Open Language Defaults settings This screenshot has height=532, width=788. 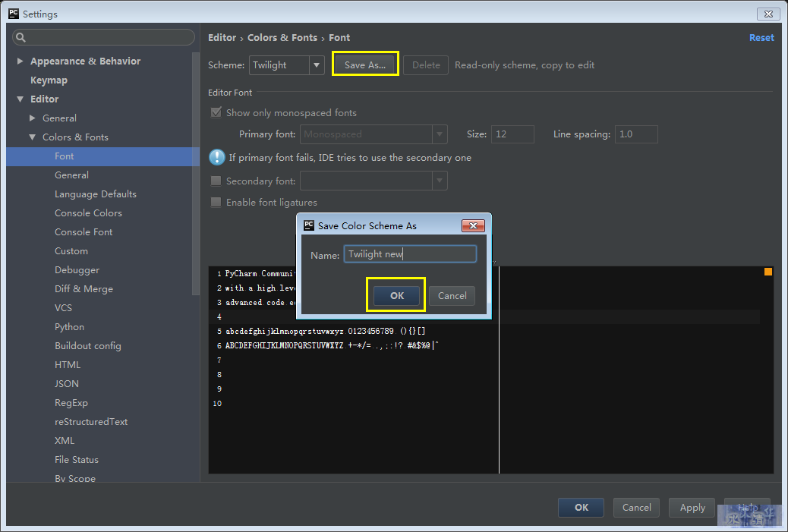pyautogui.click(x=96, y=194)
